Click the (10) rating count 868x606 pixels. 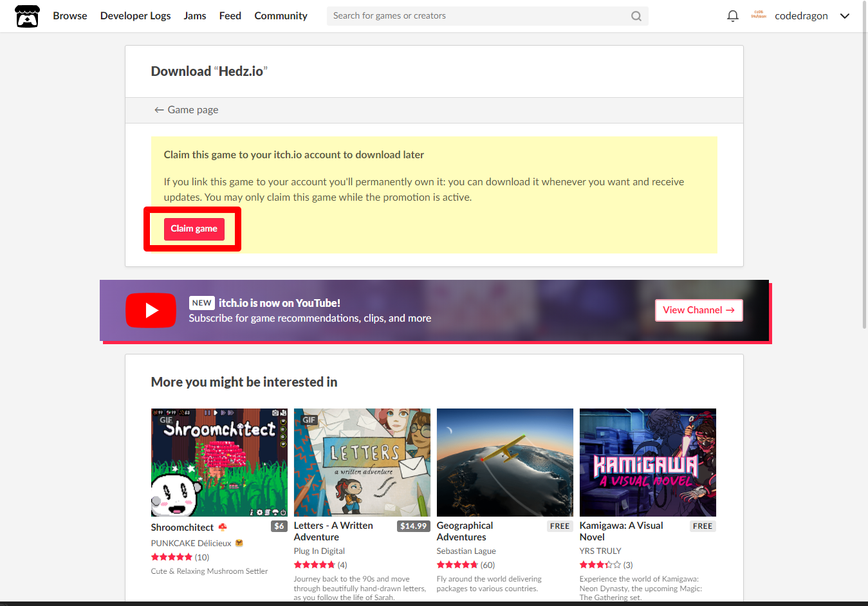[x=202, y=558]
